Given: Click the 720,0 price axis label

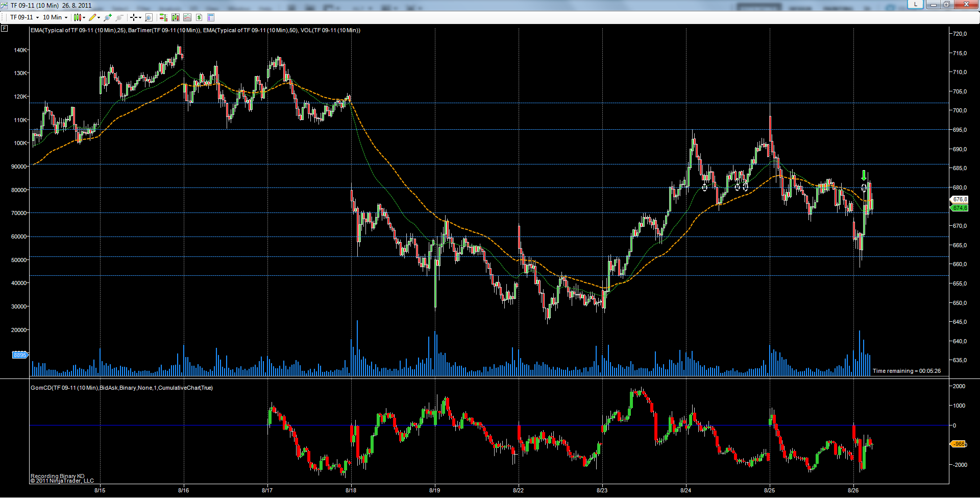Looking at the screenshot, I should point(960,34).
